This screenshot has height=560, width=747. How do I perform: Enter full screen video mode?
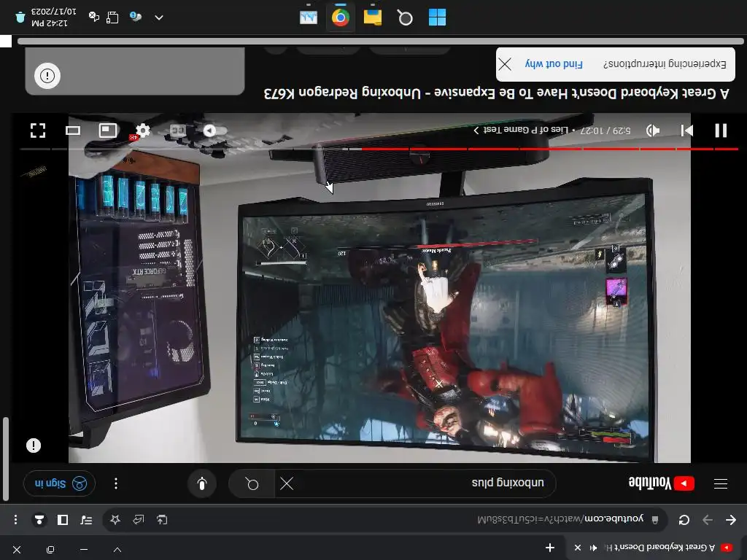click(38, 131)
